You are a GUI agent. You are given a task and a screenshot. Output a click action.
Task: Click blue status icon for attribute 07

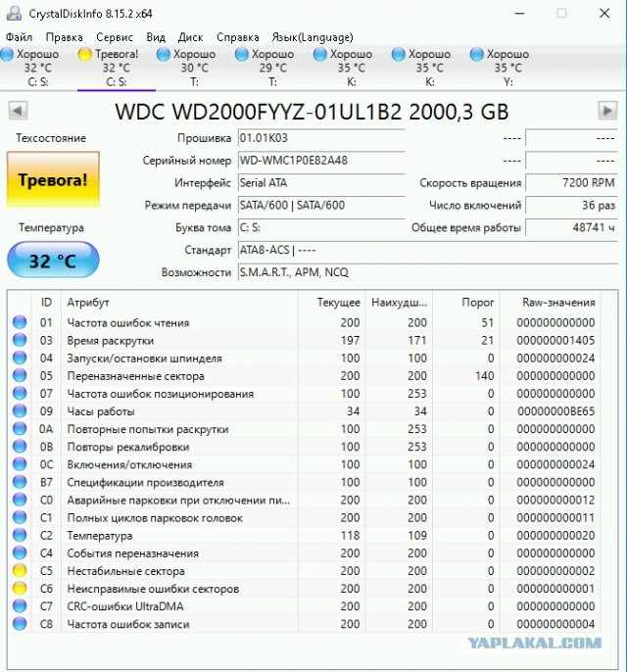[x=20, y=393]
